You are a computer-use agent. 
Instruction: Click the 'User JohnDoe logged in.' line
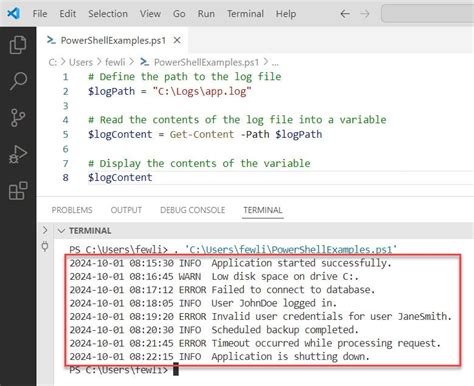tap(203, 303)
